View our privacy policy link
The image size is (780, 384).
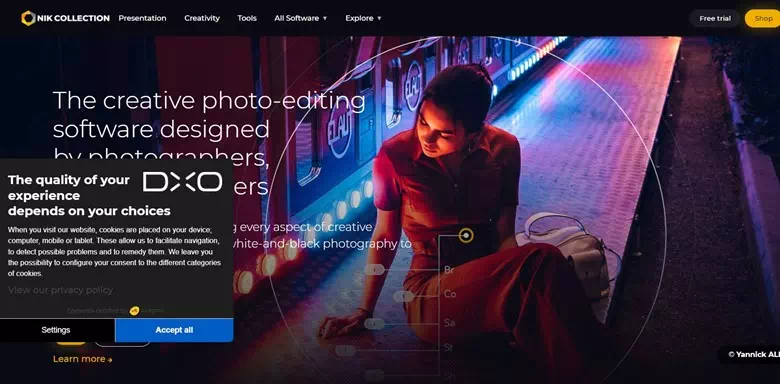coord(61,290)
